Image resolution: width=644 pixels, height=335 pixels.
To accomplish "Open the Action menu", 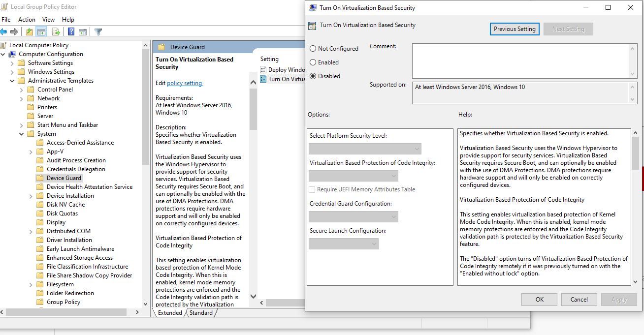I will 27,20.
